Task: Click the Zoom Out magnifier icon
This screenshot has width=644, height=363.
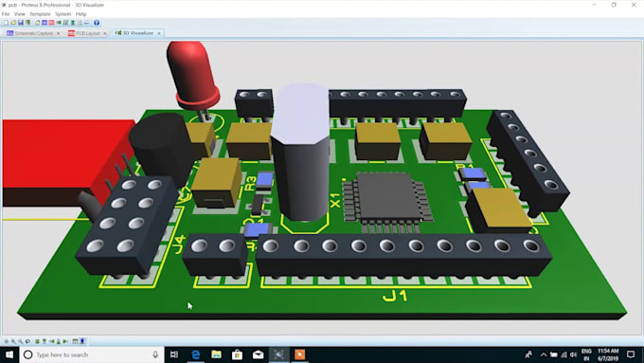Action: pos(21,341)
